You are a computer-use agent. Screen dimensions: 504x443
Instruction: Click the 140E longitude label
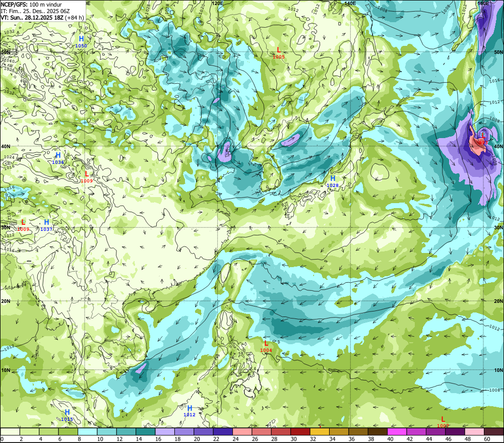[350, 3]
